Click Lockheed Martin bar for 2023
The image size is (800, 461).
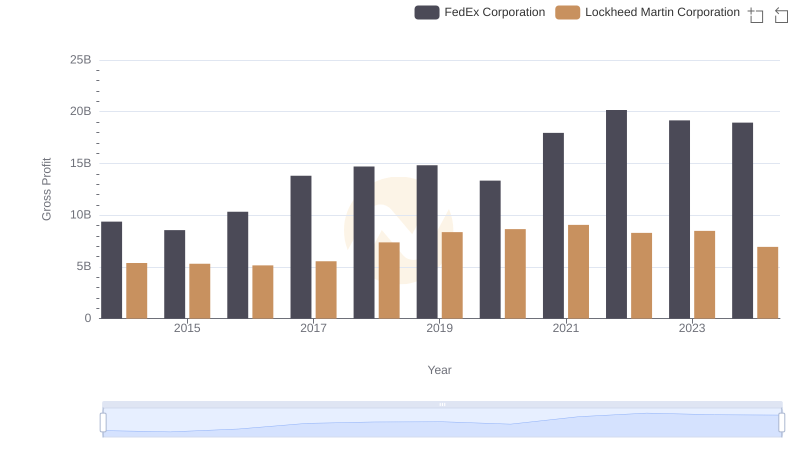[x=704, y=274]
